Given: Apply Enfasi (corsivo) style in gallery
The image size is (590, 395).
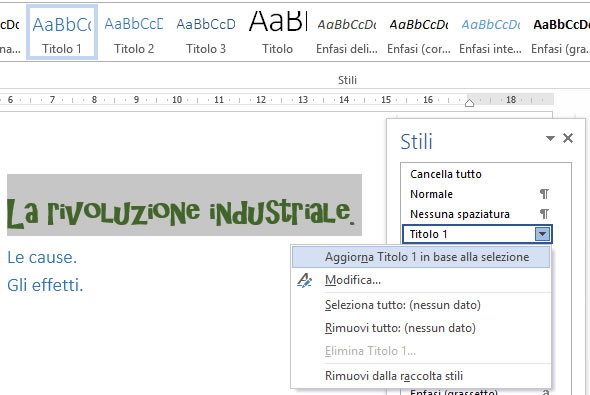Looking at the screenshot, I should coord(419,32).
